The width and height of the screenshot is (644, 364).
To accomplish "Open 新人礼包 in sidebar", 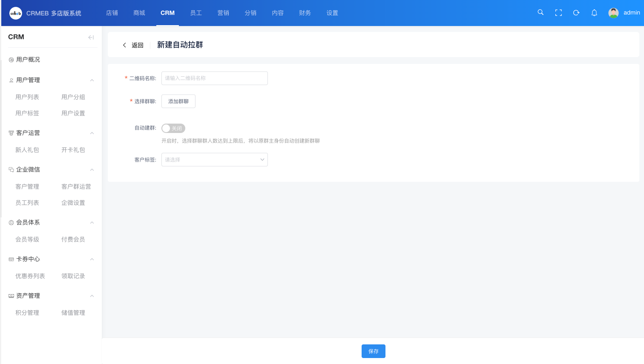I will (x=27, y=150).
